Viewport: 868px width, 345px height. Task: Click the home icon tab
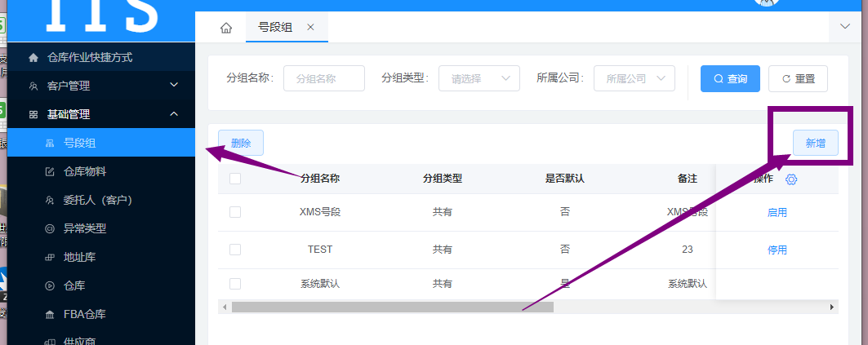click(x=226, y=28)
